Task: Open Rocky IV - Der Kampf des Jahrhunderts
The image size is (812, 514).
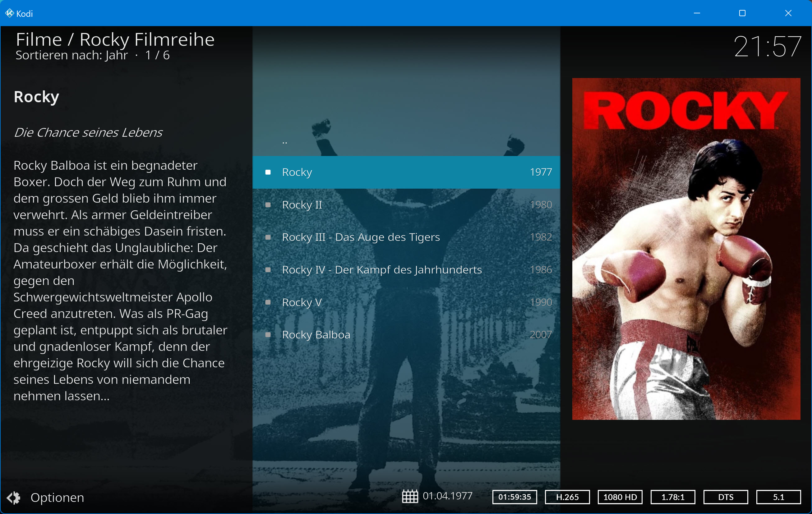Action: pyautogui.click(x=406, y=270)
